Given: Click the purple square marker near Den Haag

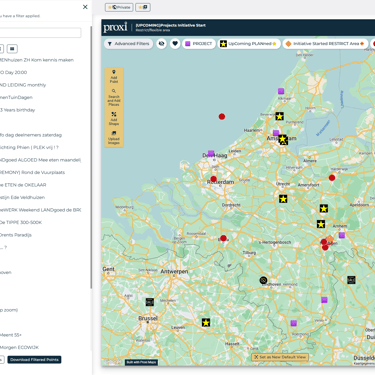Looking at the screenshot, I should (211, 153).
